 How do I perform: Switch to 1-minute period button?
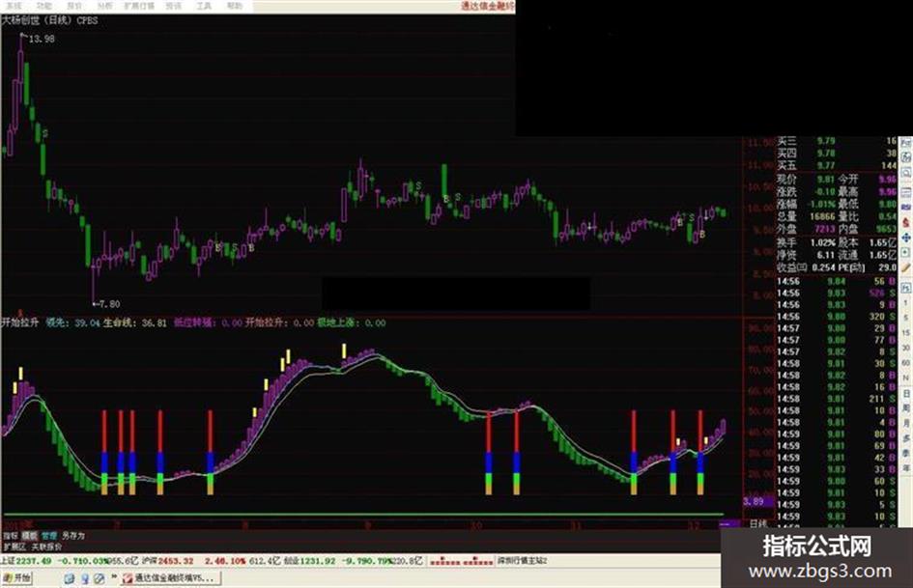click(906, 303)
